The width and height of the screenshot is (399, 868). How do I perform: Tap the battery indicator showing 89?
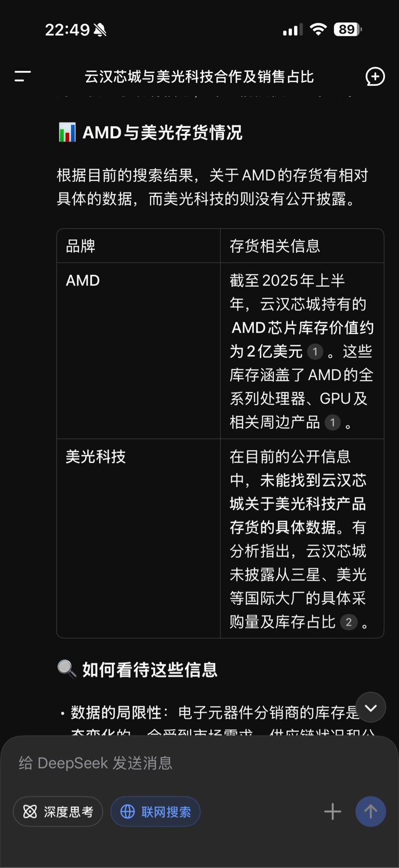click(x=348, y=30)
